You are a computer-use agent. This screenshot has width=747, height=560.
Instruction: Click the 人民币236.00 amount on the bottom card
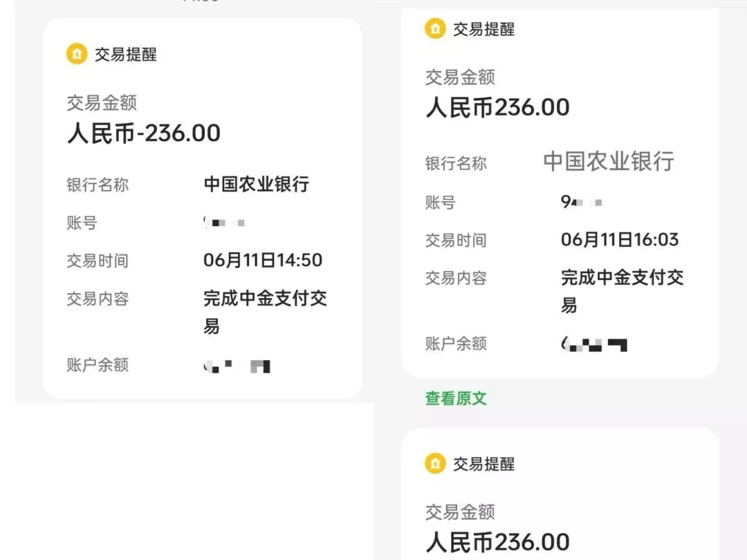497,541
